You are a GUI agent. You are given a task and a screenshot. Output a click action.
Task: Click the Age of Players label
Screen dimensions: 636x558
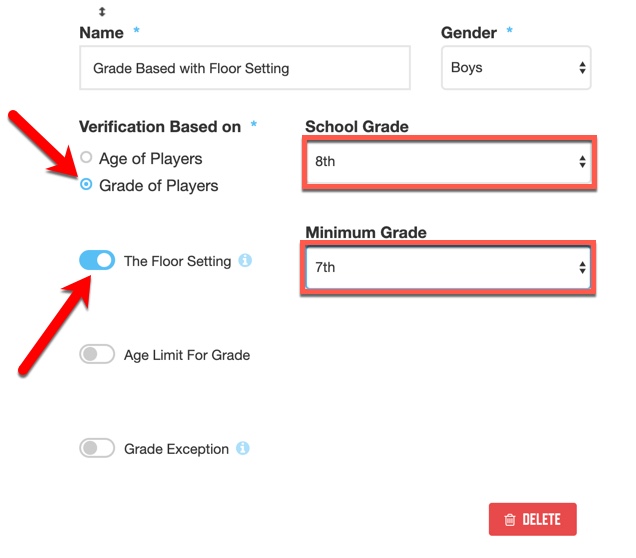[150, 159]
